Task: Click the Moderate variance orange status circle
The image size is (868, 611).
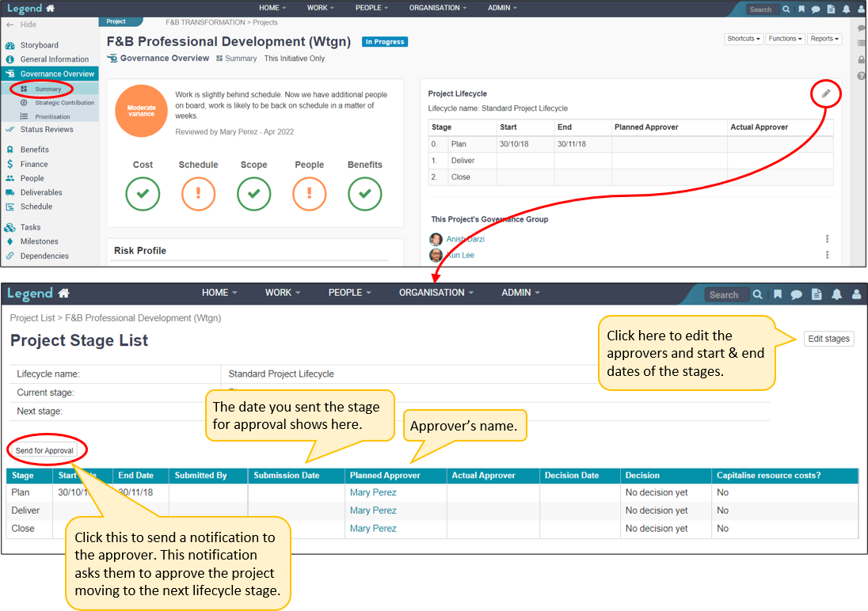Action: pos(141,111)
